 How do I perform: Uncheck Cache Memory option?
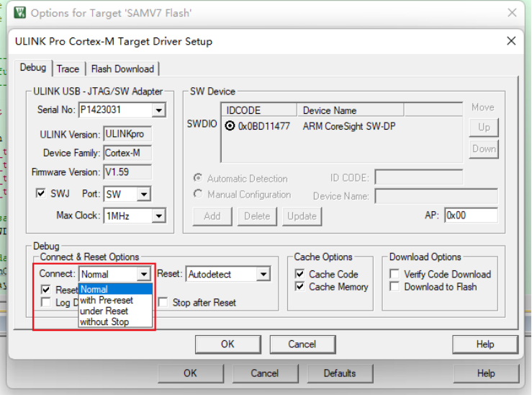tap(300, 286)
